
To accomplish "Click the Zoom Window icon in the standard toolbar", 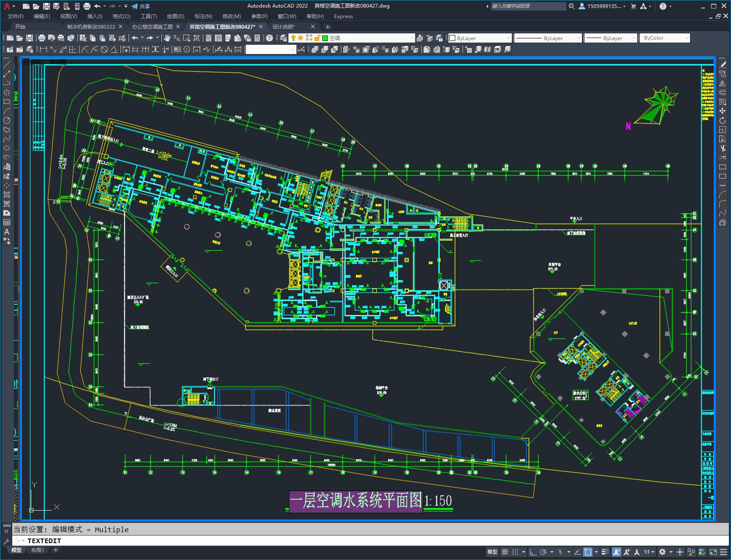I will coord(187,38).
